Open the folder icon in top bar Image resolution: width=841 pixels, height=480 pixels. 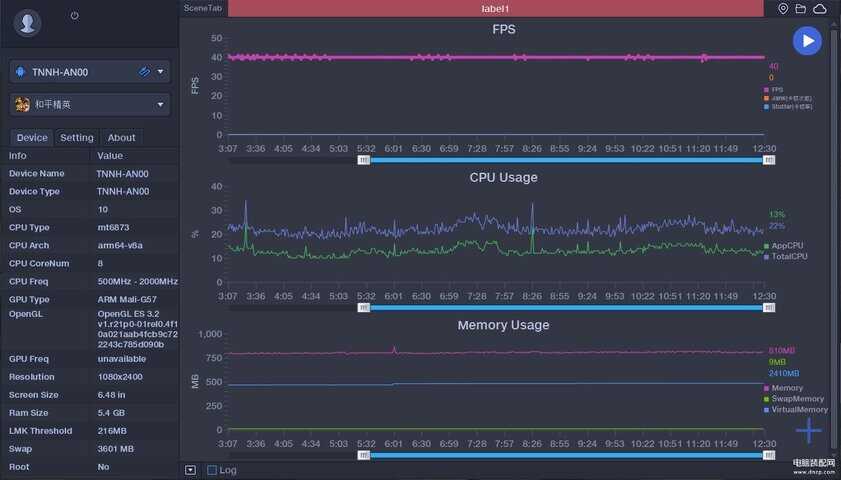[801, 8]
